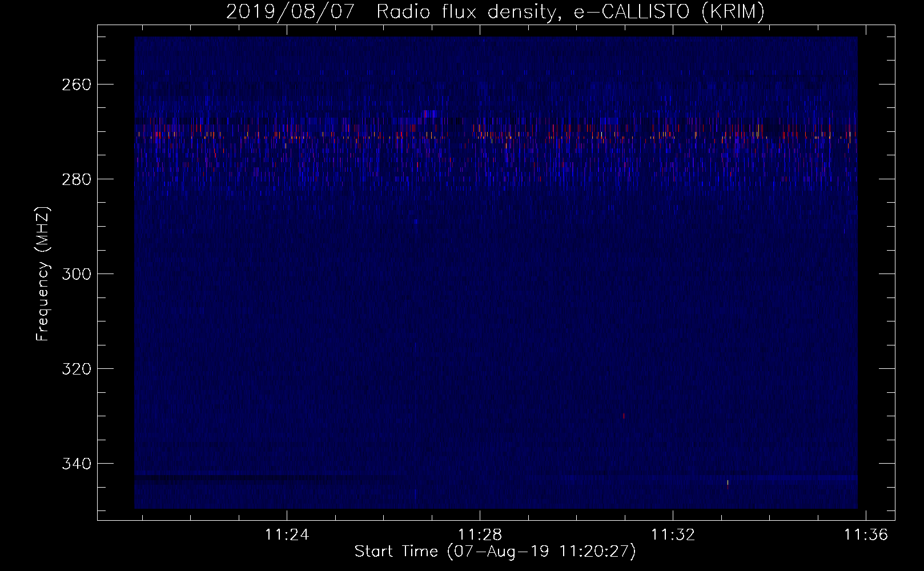
Task: Click the 340 frequency tick label
Action: click(75, 464)
